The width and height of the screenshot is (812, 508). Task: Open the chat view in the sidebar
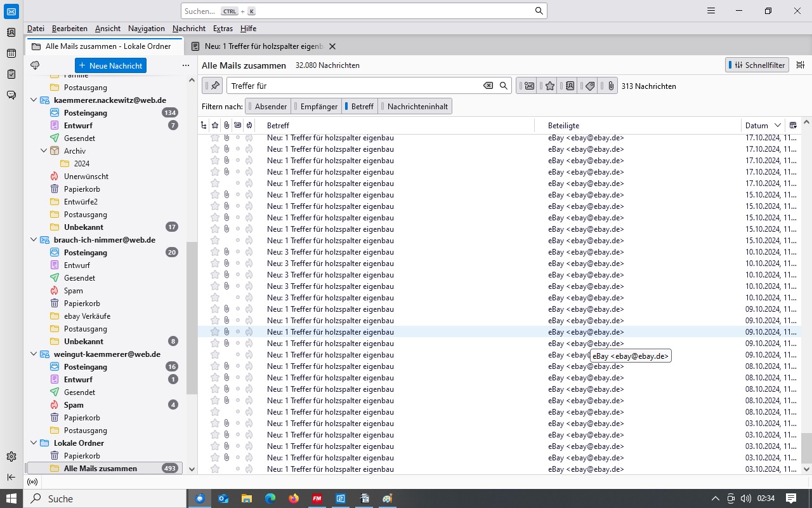[x=11, y=95]
